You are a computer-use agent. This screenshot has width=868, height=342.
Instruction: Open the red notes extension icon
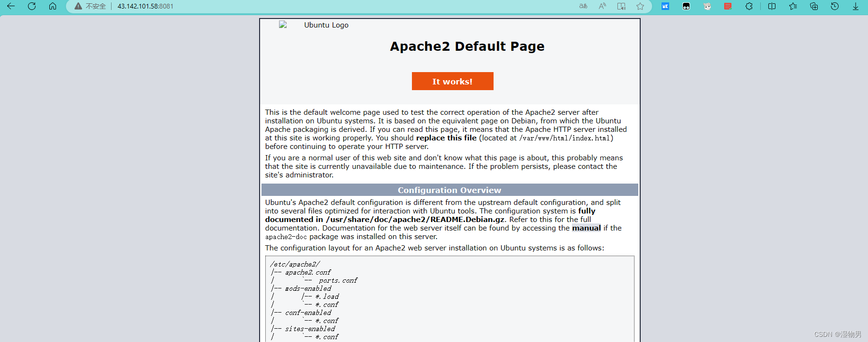728,6
